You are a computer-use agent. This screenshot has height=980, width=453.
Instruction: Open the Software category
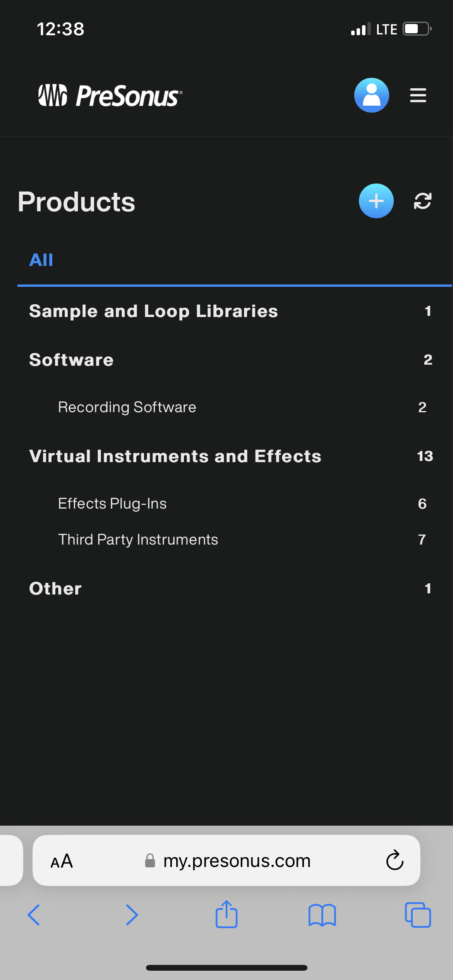[x=231, y=360]
